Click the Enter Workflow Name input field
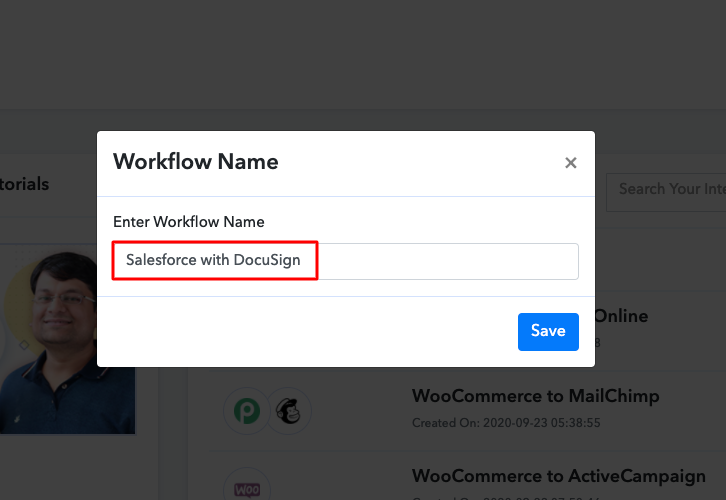This screenshot has height=500, width=726. click(x=345, y=261)
